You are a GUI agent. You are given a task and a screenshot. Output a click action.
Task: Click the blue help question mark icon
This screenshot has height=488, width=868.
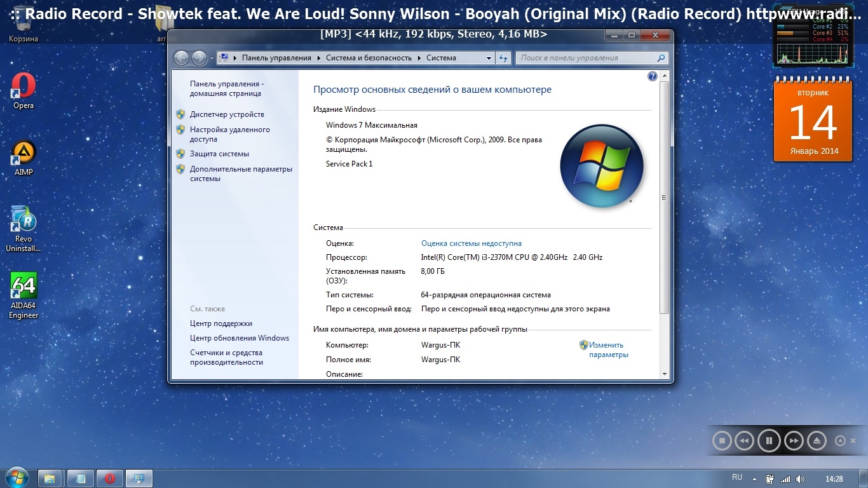coord(652,76)
